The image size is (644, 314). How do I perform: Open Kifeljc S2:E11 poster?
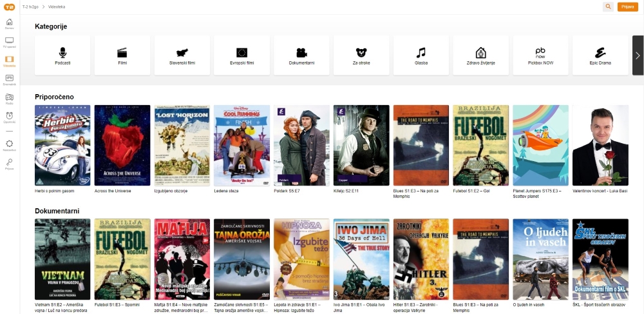point(361,146)
